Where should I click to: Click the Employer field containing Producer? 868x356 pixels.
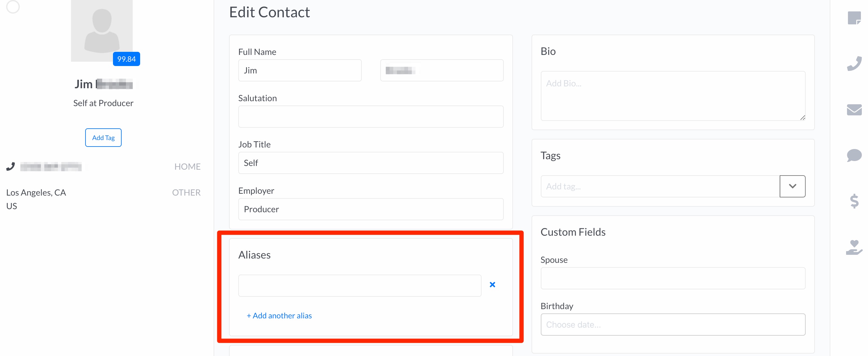click(x=371, y=209)
